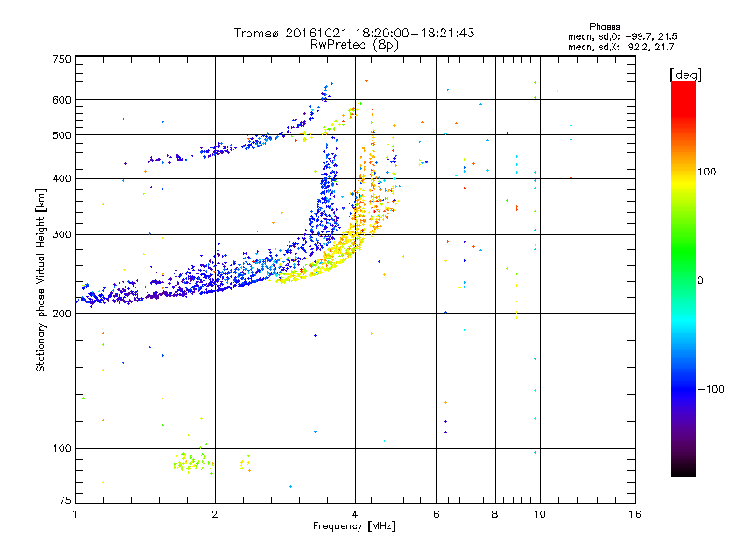747x560 pixels.
Task: Click the 'Phases' header label
Action: pyautogui.click(x=604, y=27)
